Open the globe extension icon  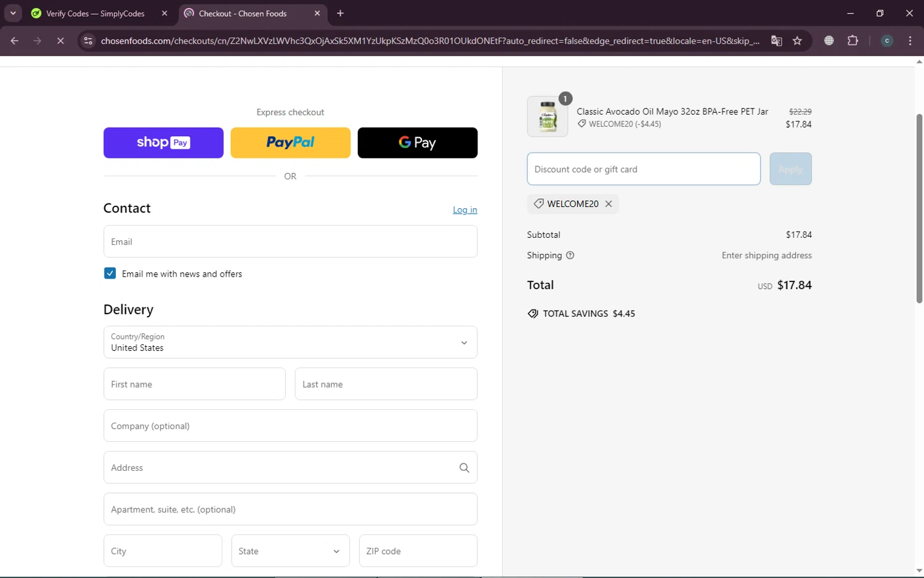[829, 41]
